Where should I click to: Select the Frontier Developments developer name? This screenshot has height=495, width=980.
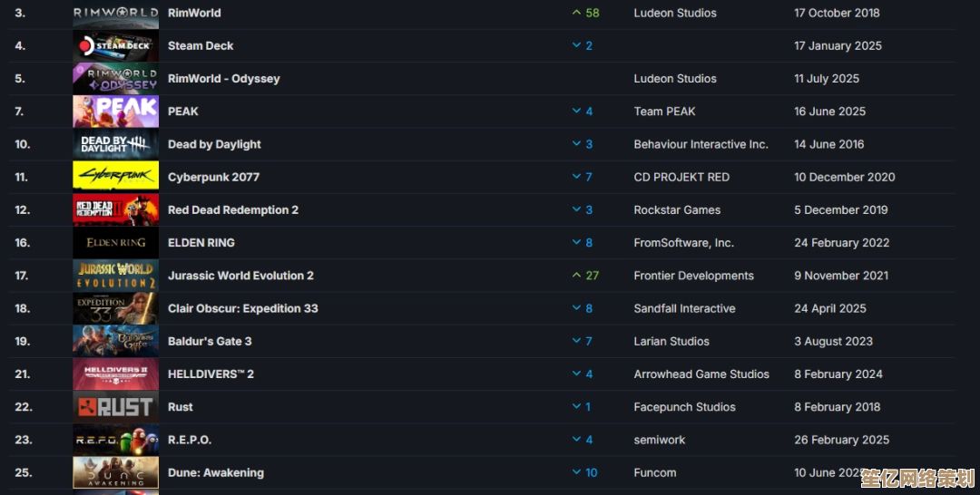[694, 276]
